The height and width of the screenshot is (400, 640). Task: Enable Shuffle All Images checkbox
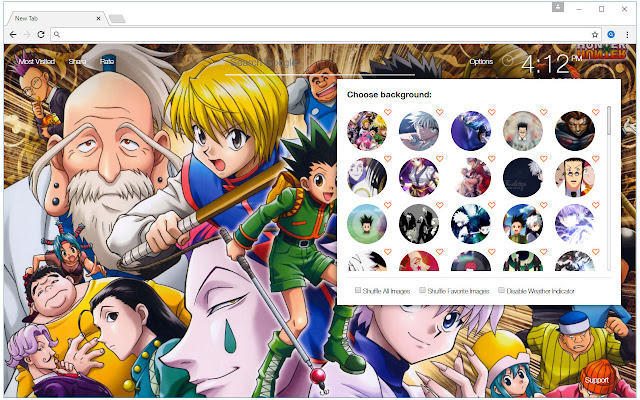pos(358,290)
